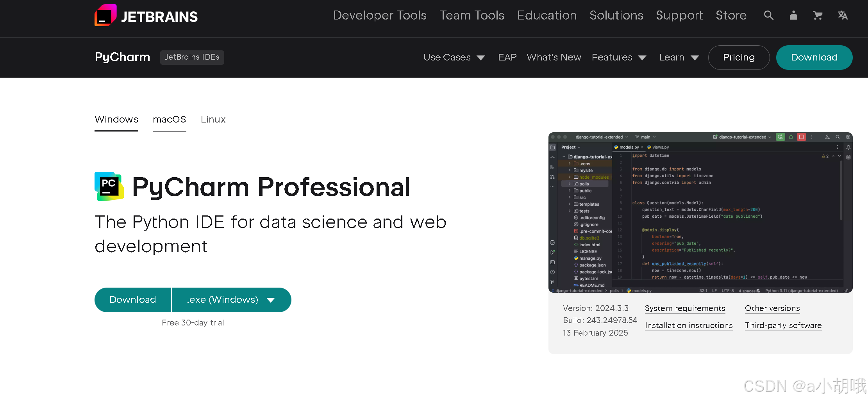Open the account profile icon

[793, 15]
